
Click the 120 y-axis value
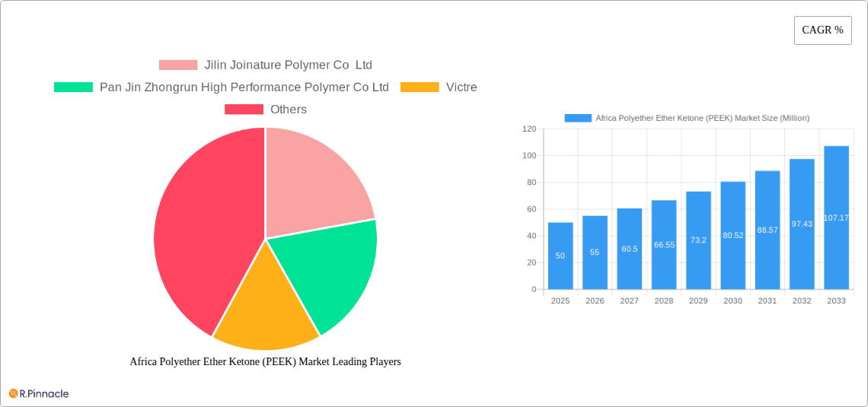[x=530, y=129]
